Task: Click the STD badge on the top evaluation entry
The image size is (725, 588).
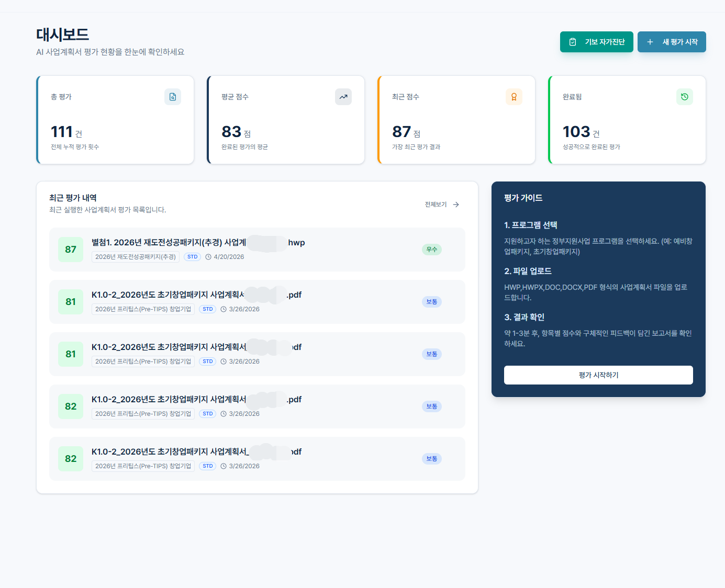Action: coord(192,257)
